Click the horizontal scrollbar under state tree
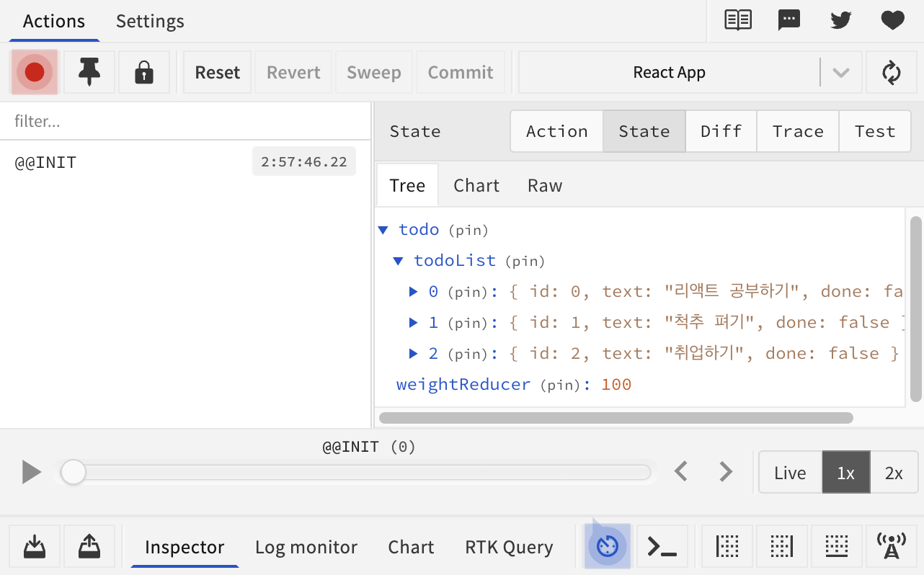924x575 pixels. [616, 418]
